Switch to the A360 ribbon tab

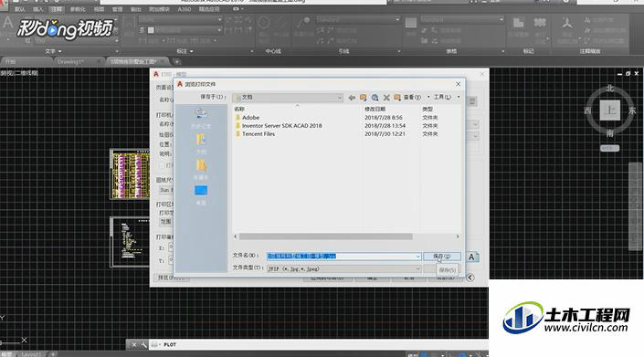(185, 9)
